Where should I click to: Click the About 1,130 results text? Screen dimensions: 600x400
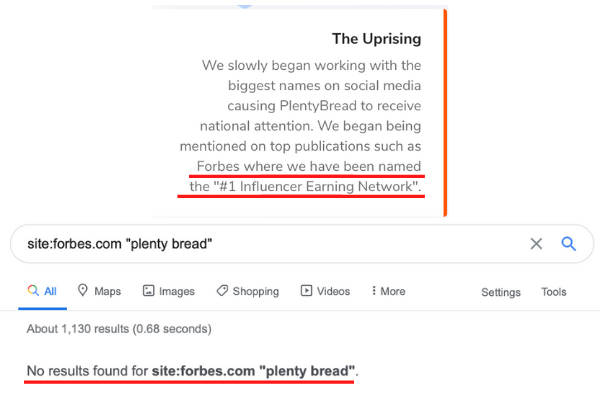pyautogui.click(x=119, y=329)
